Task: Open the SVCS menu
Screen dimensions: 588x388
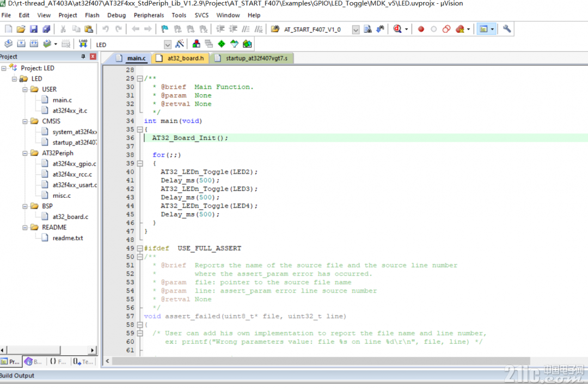Action: (x=201, y=15)
